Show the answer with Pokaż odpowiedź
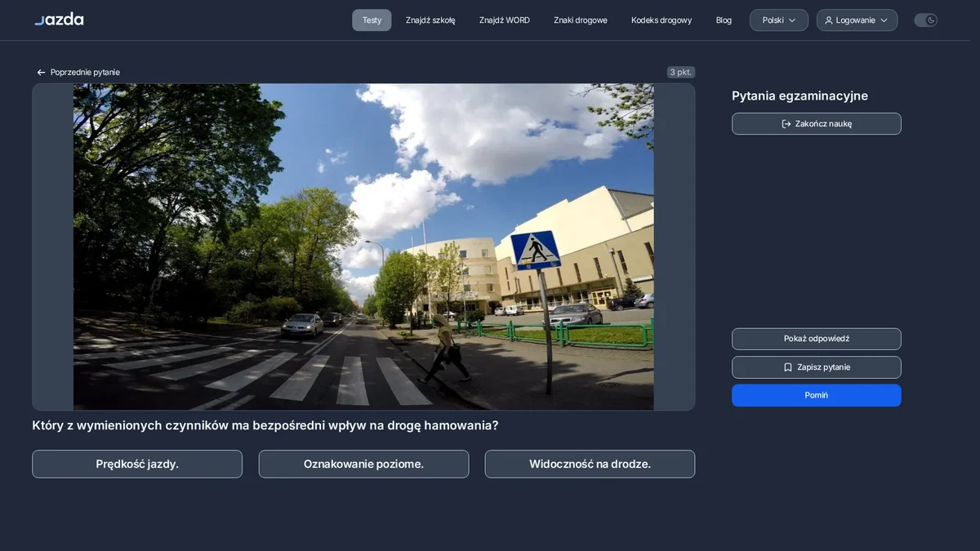Screen dimensions: 980x551 [x=817, y=339]
